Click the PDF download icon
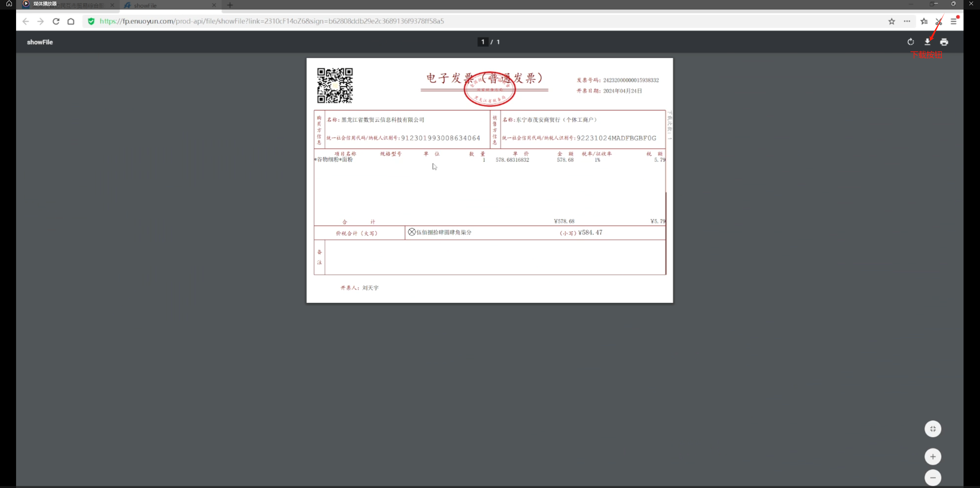The image size is (980, 488). click(927, 42)
